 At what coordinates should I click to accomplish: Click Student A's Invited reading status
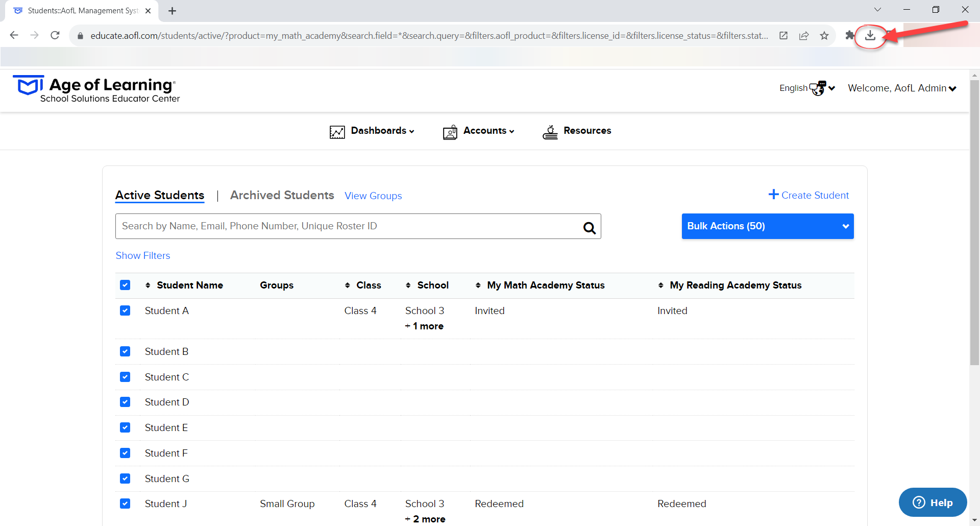(x=672, y=310)
